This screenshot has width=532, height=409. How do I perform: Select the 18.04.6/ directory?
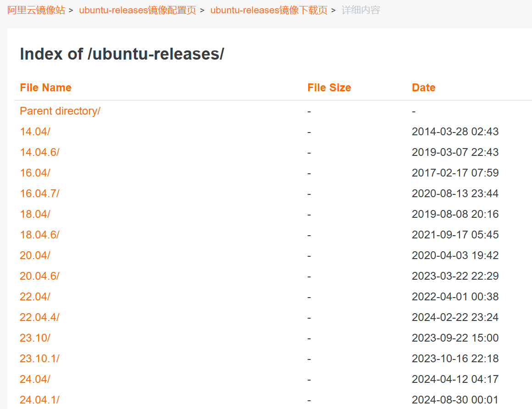39,235
